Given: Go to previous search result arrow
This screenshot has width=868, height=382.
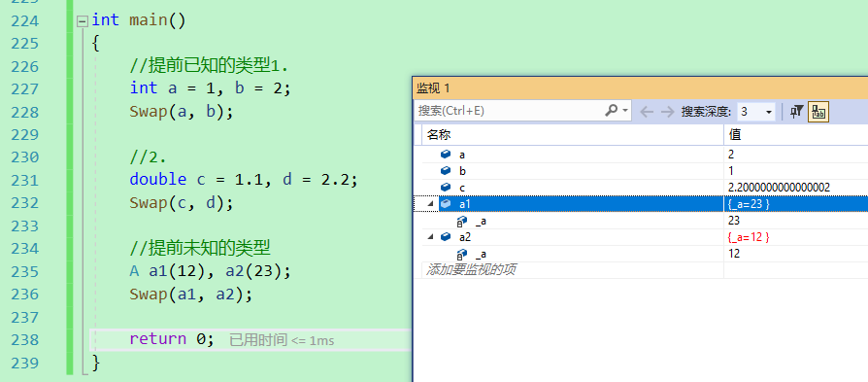Looking at the screenshot, I should 646,112.
